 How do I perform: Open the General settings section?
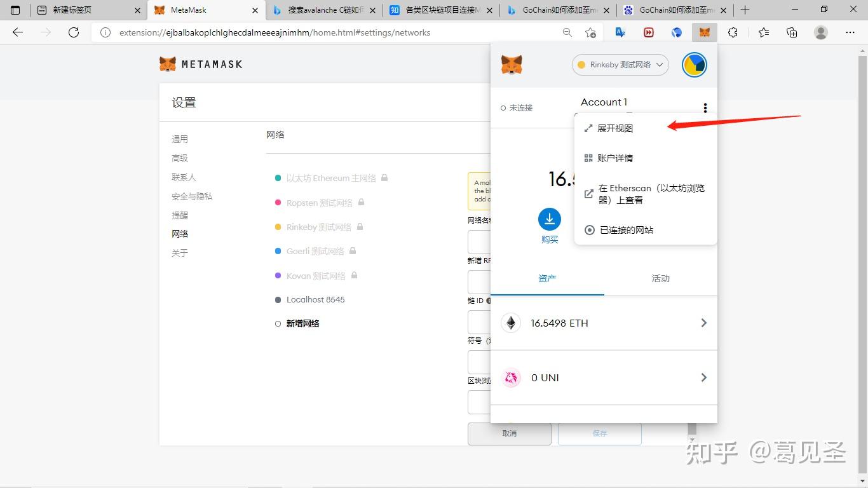[x=180, y=139]
